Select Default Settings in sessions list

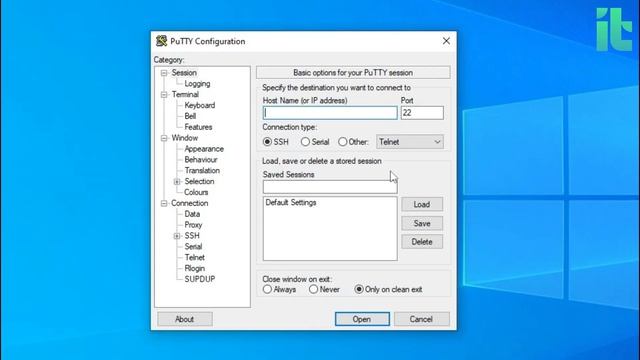(x=291, y=202)
